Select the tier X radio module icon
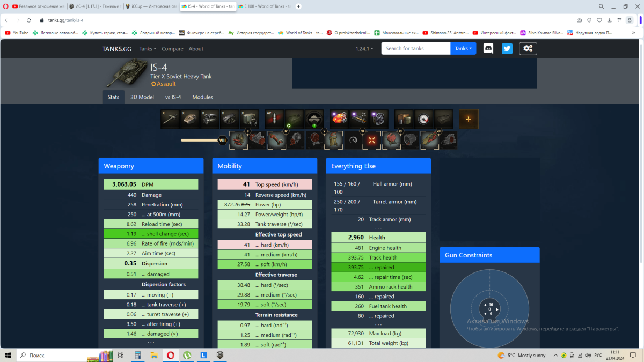The image size is (644, 362). tap(250, 119)
